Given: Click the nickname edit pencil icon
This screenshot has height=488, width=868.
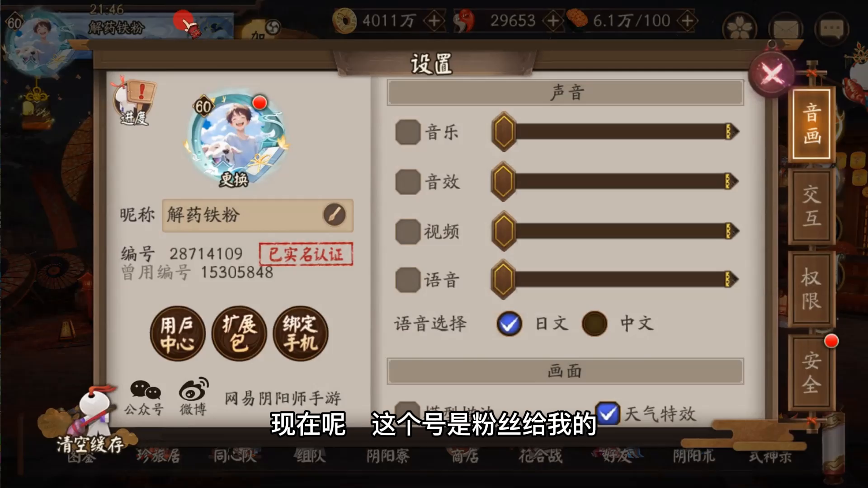Looking at the screenshot, I should point(335,215).
